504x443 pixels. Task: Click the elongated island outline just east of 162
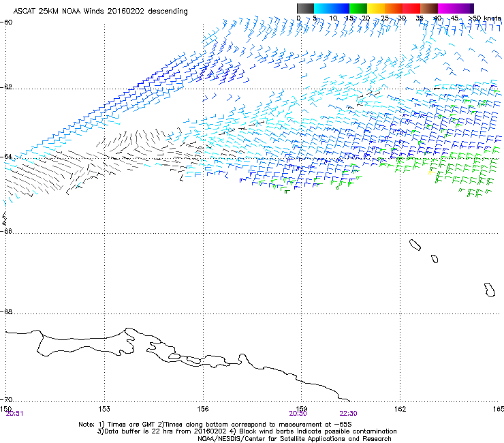pyautogui.click(x=415, y=245)
